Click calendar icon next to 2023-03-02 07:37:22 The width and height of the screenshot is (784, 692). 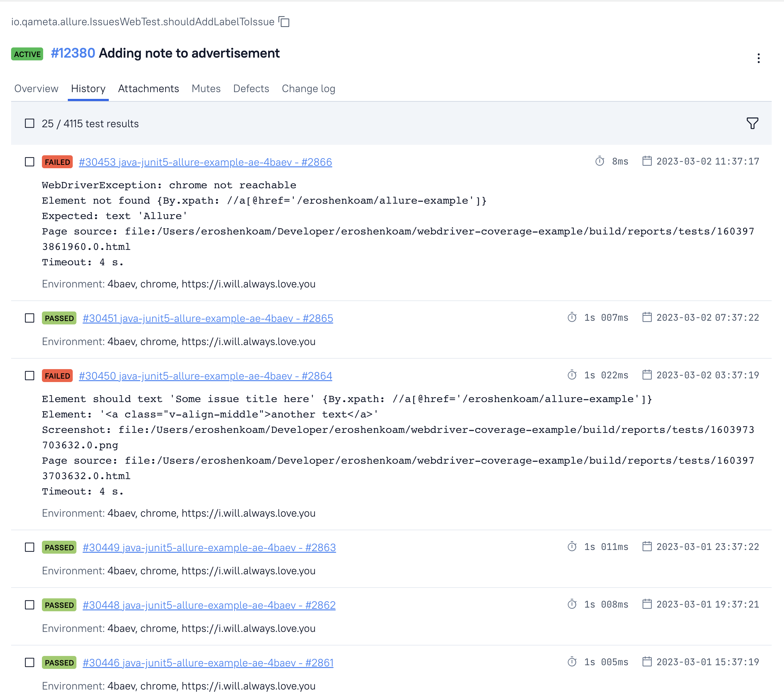click(x=647, y=317)
